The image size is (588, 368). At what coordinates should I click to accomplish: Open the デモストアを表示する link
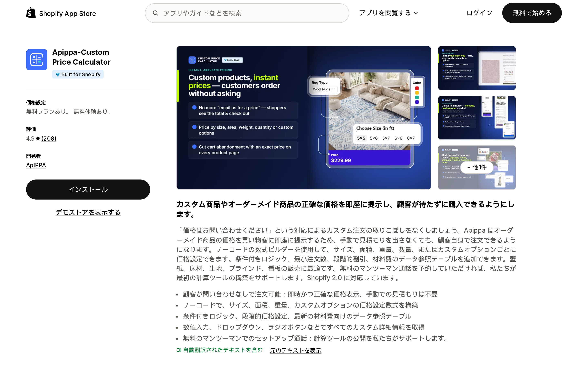coord(88,212)
